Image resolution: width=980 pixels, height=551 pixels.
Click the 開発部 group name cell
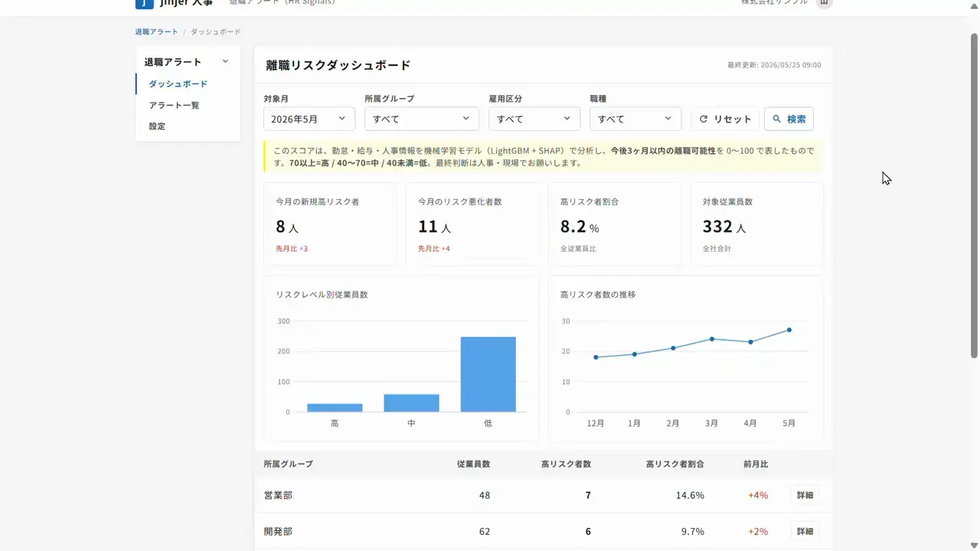coord(278,531)
